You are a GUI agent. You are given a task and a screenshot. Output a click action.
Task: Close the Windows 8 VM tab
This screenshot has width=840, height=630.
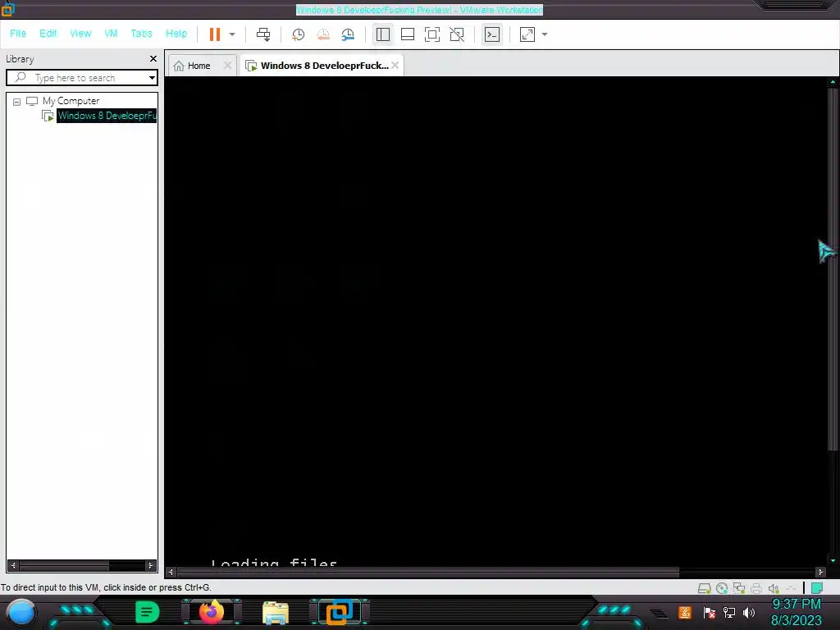tap(395, 66)
